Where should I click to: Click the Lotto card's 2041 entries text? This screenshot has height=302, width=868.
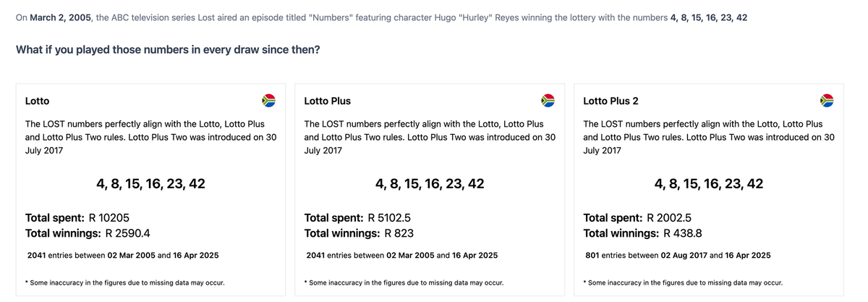(x=123, y=256)
